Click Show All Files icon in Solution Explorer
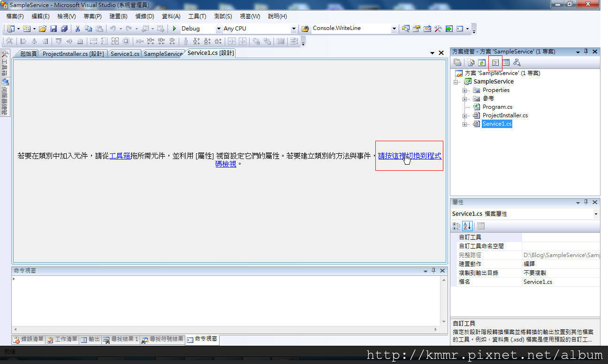This screenshot has width=608, height=364. 471,62
